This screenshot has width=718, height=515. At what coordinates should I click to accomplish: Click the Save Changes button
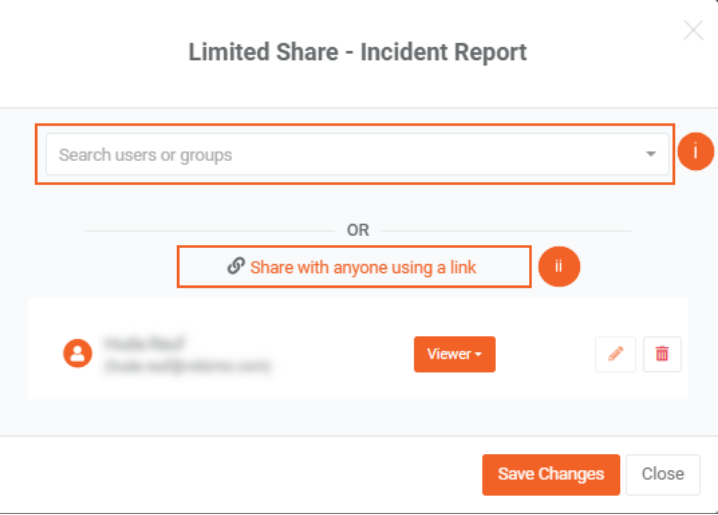pos(551,475)
